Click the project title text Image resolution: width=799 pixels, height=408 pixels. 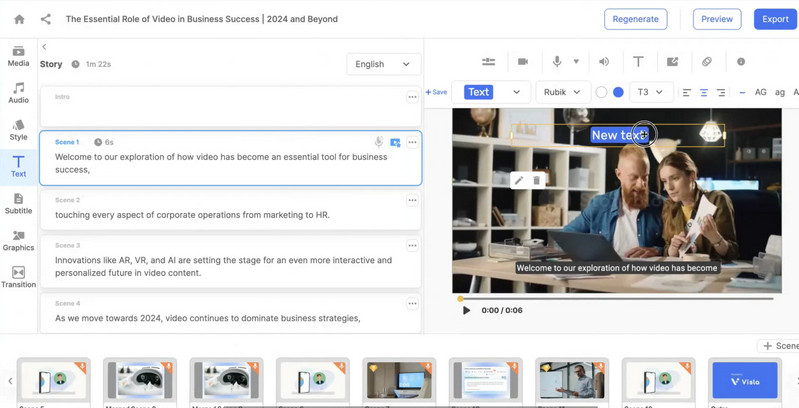202,19
